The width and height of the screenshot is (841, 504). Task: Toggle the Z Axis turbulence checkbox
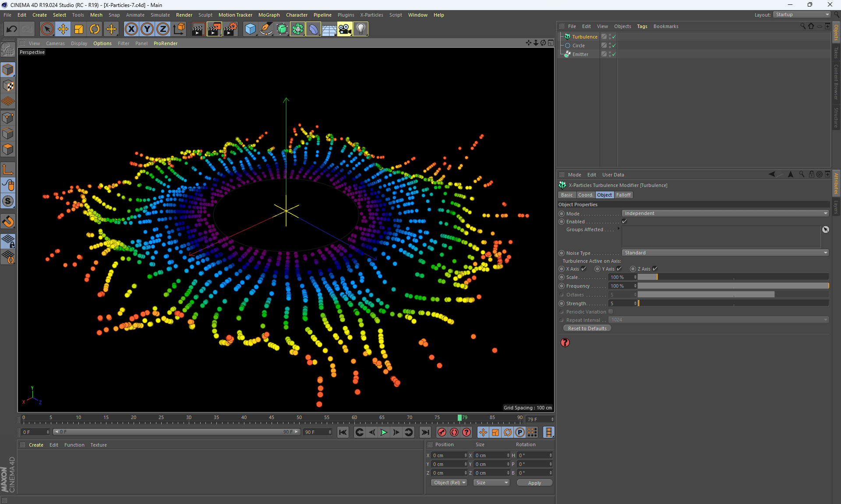655,269
